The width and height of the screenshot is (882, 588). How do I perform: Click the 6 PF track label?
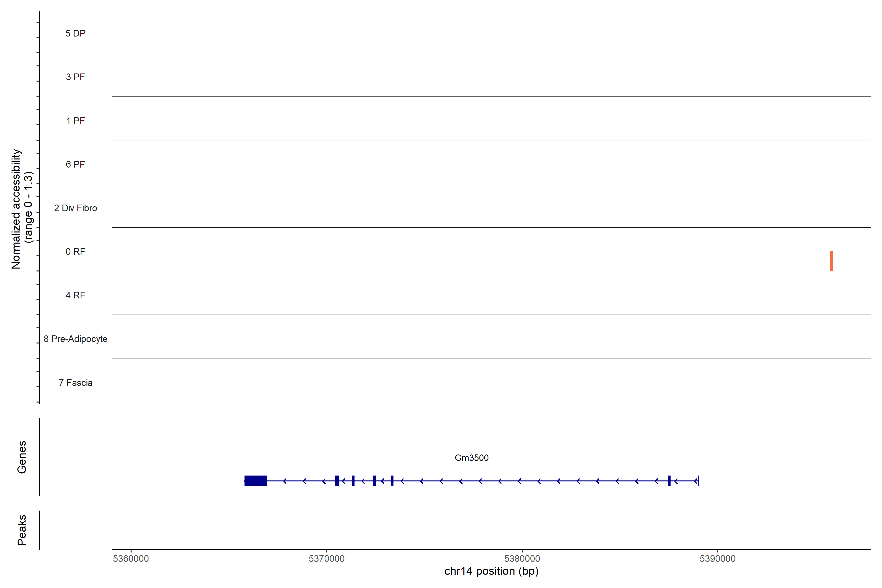(75, 165)
